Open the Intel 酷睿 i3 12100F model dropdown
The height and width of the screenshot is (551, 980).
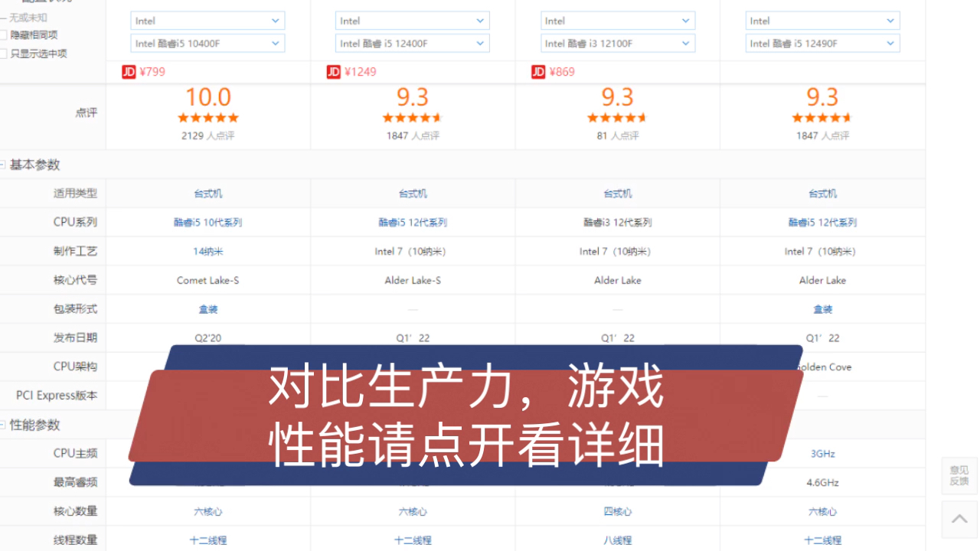[617, 44]
